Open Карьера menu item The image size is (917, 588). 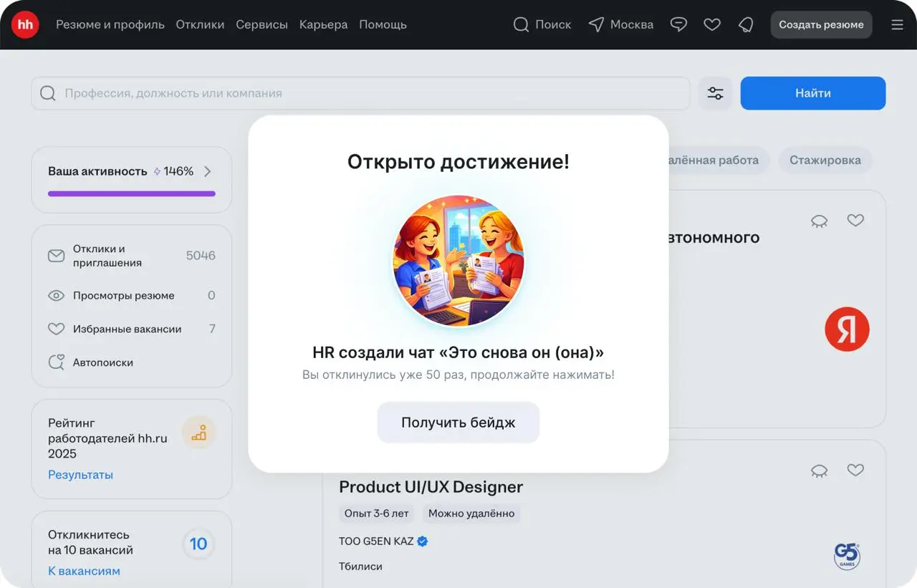tap(323, 24)
